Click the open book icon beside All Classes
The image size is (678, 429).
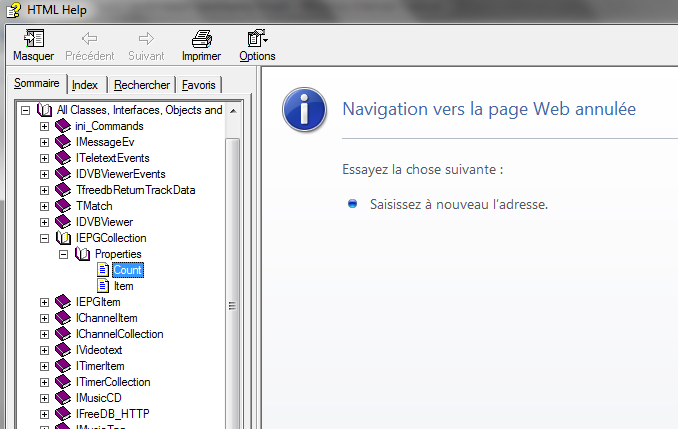click(45, 110)
